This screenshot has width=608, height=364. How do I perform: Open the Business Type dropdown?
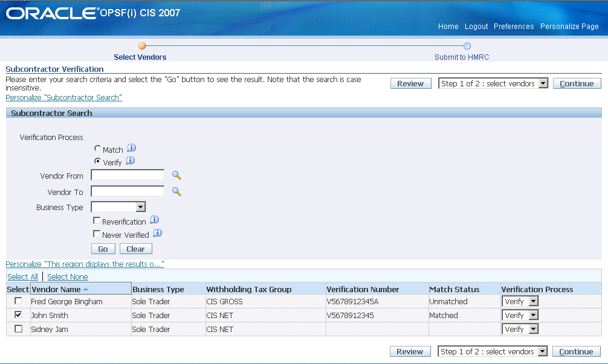point(118,207)
